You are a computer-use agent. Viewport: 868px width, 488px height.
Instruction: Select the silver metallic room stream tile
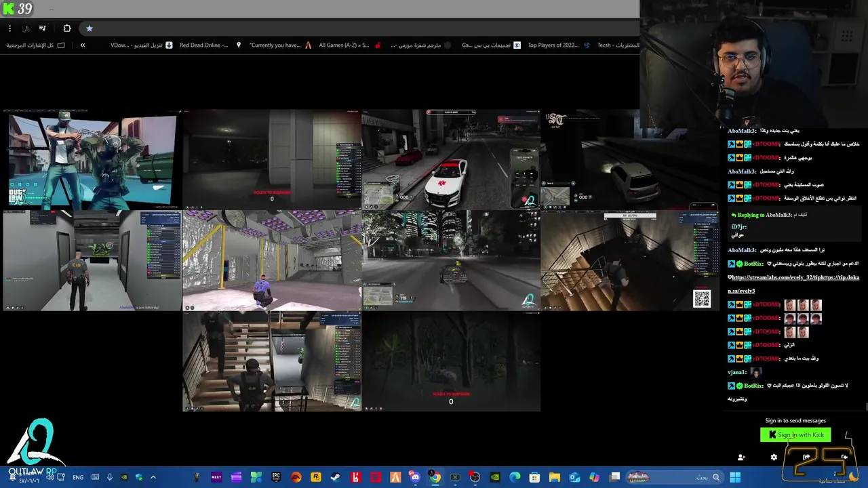(x=272, y=260)
